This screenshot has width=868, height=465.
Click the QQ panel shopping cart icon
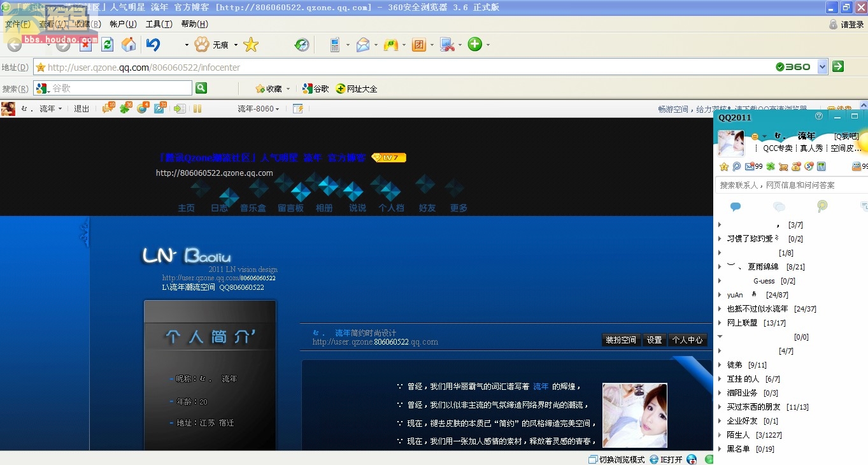pyautogui.click(x=783, y=166)
